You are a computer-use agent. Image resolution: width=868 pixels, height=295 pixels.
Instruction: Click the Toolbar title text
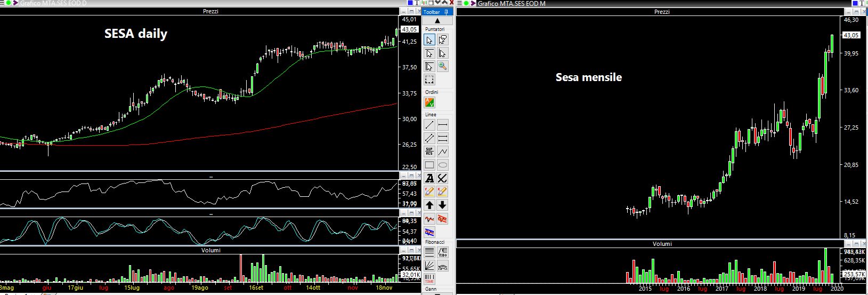pyautogui.click(x=432, y=12)
